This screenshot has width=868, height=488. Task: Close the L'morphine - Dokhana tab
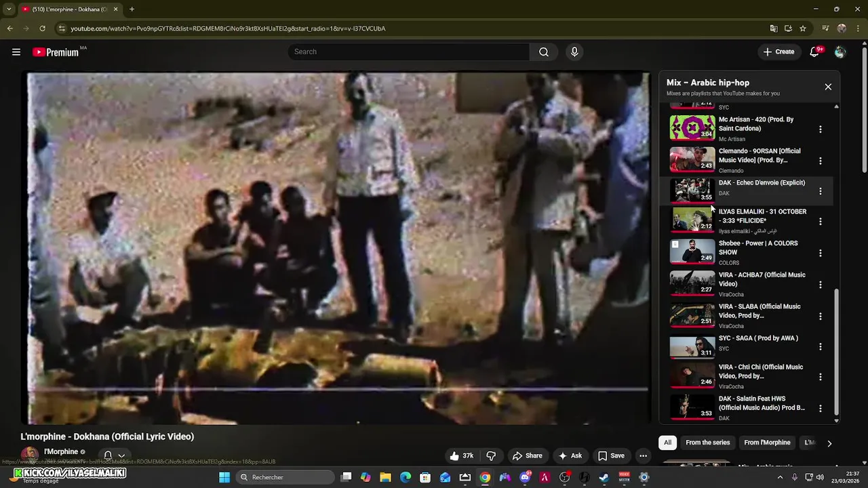coord(115,9)
